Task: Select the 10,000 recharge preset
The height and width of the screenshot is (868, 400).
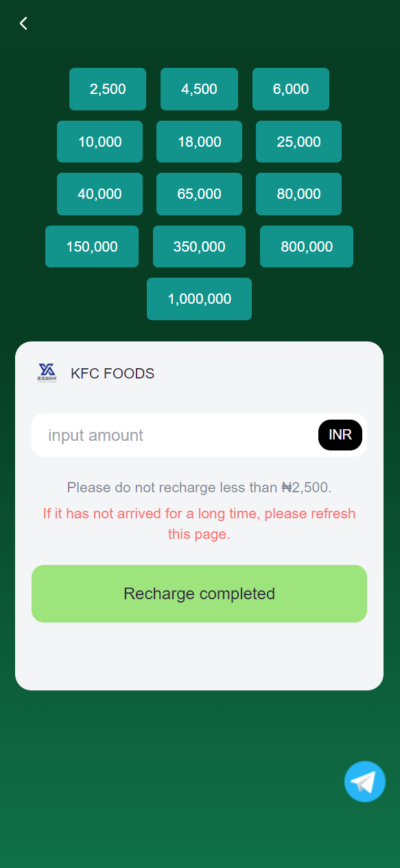Action: [x=99, y=142]
